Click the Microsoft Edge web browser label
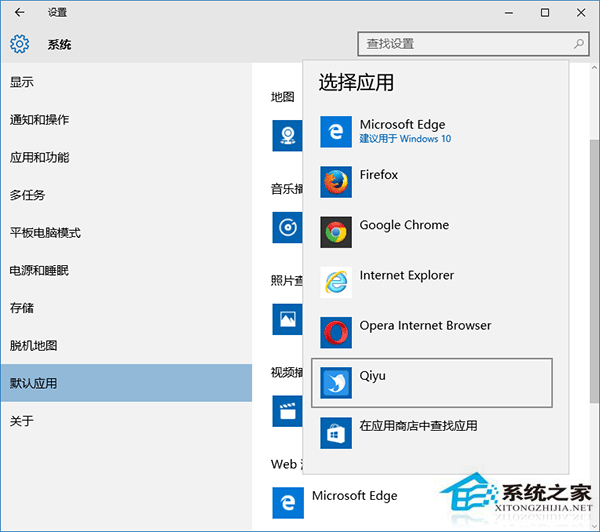600x532 pixels. click(x=355, y=496)
